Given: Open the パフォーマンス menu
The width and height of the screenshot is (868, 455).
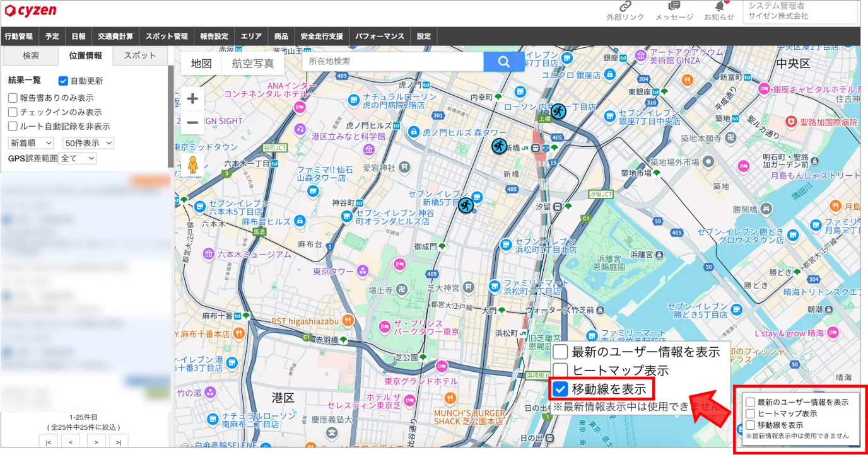Looking at the screenshot, I should (380, 36).
